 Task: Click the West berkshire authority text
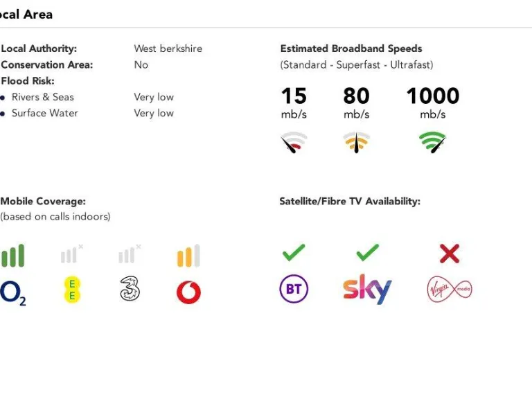[x=168, y=48]
